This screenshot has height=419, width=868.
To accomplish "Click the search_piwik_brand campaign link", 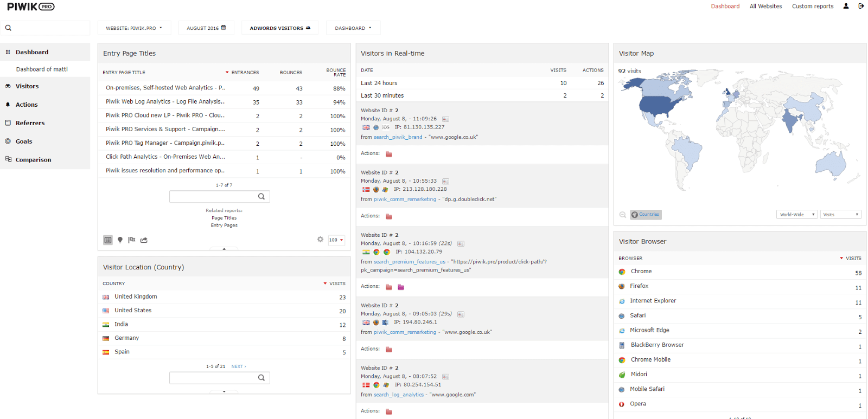I will pyautogui.click(x=398, y=137).
